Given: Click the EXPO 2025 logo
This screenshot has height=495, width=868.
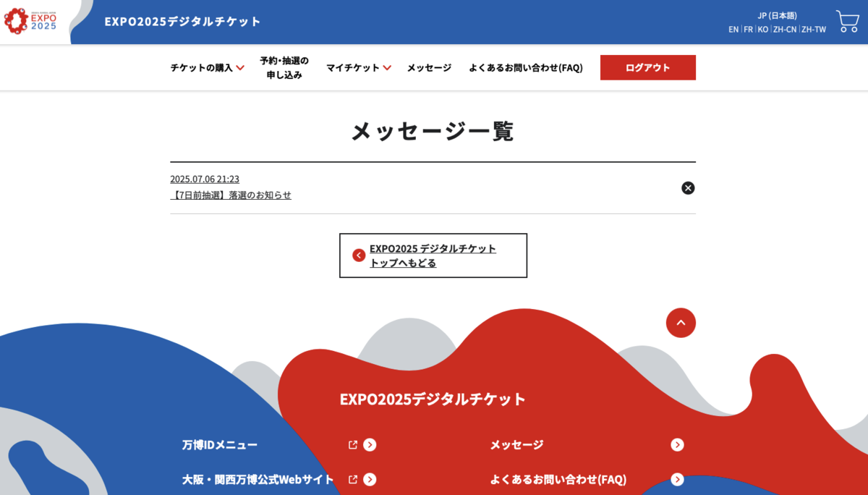Looking at the screenshot, I should pyautogui.click(x=30, y=20).
